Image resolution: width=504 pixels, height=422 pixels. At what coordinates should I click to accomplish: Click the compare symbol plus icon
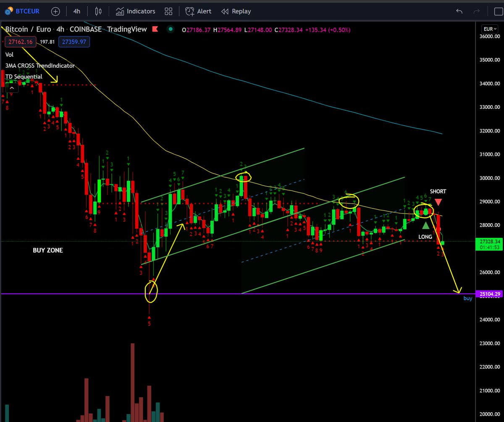(x=55, y=11)
